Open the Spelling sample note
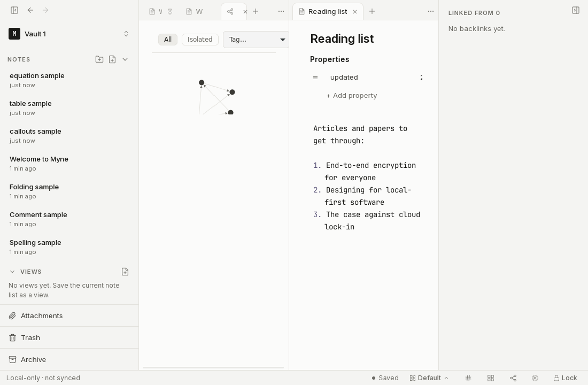 coord(69,247)
